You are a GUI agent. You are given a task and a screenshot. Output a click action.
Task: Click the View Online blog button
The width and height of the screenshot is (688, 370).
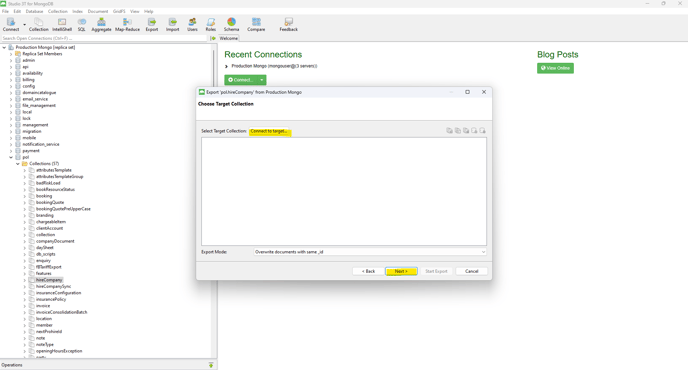555,68
